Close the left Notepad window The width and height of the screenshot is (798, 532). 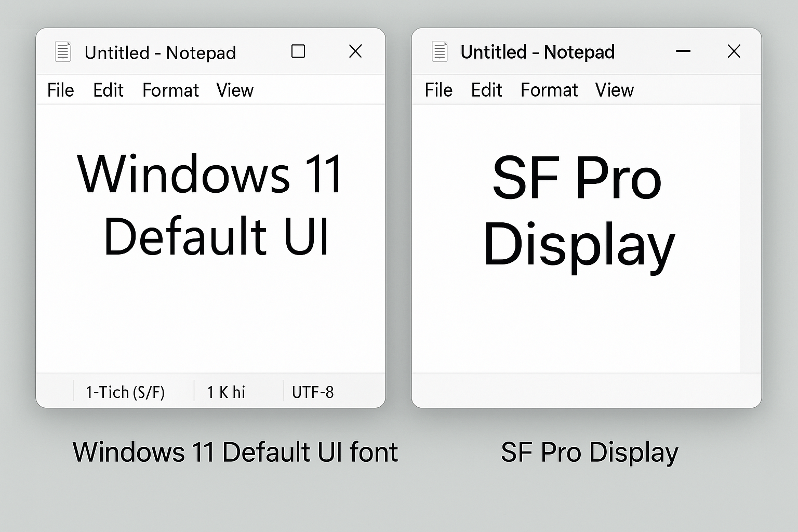pyautogui.click(x=355, y=51)
